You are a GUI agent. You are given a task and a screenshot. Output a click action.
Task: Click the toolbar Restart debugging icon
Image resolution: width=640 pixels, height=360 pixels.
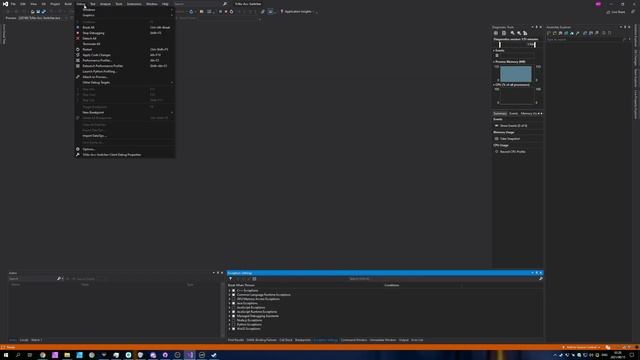(x=231, y=11)
